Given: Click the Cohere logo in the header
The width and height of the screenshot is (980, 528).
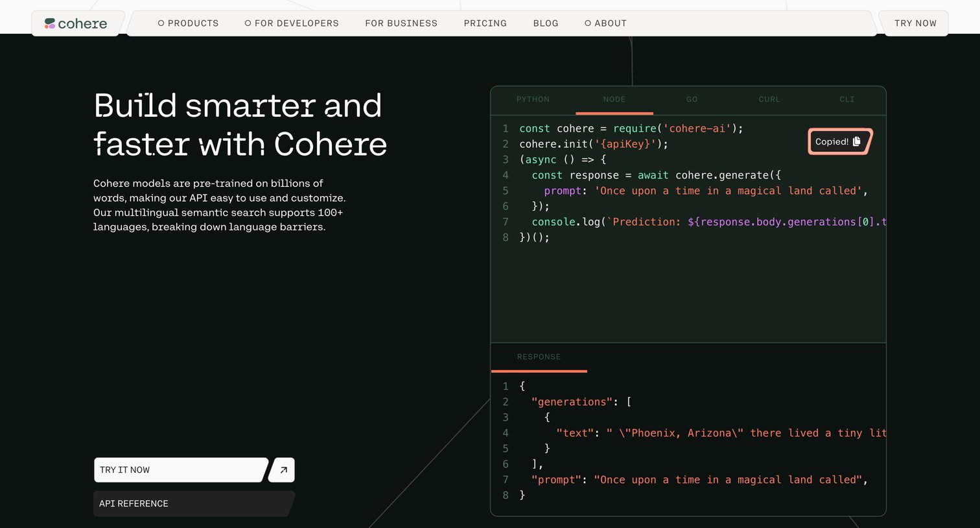Looking at the screenshot, I should point(76,23).
